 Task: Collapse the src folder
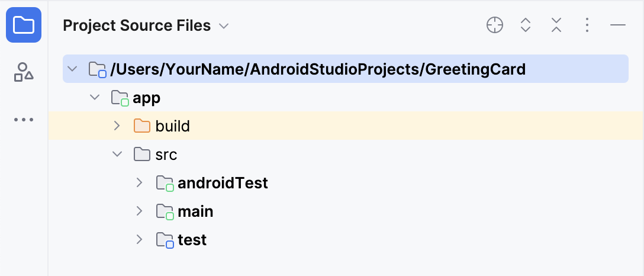point(117,155)
